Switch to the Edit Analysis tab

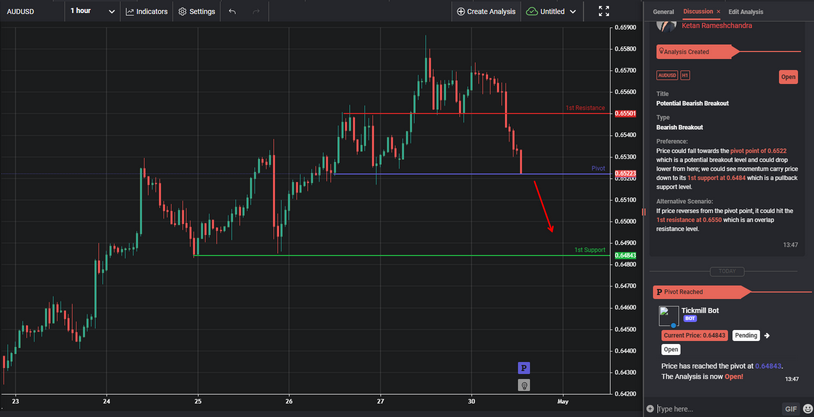point(745,11)
